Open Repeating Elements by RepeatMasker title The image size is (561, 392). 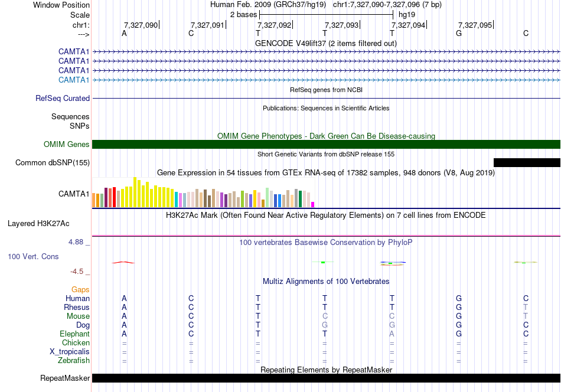(x=326, y=370)
